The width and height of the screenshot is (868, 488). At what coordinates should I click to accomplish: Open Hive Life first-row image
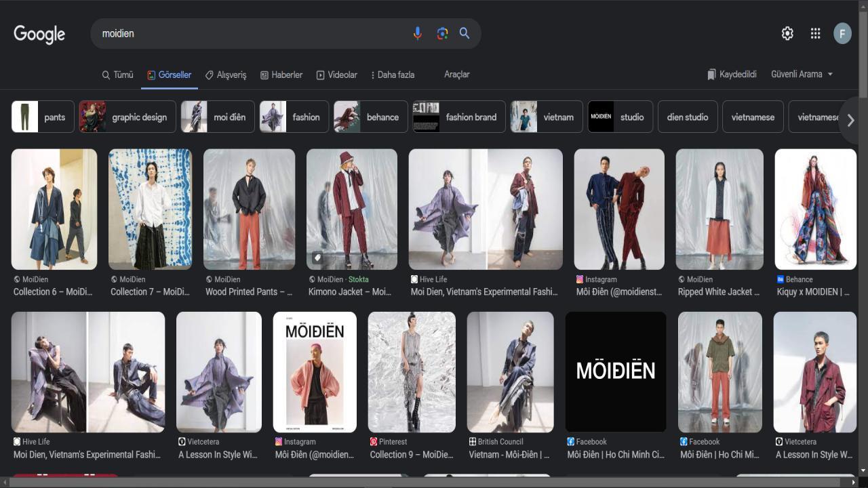click(486, 209)
